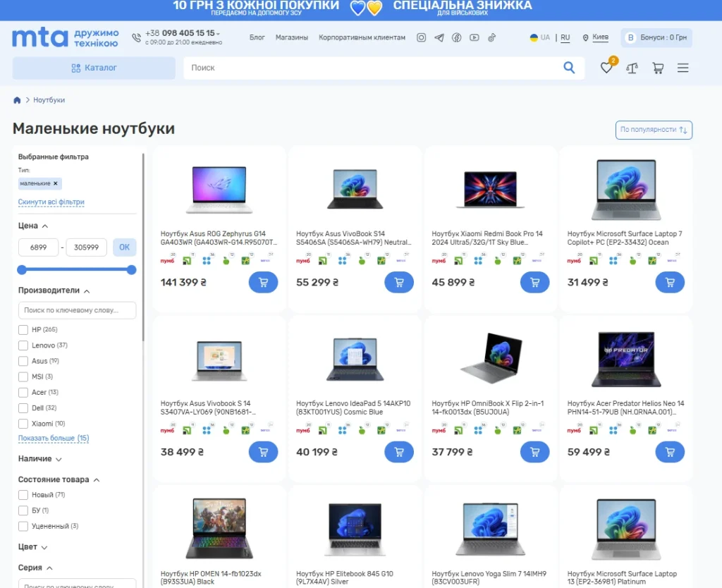Check the Уцененный condition filter

tap(23, 526)
